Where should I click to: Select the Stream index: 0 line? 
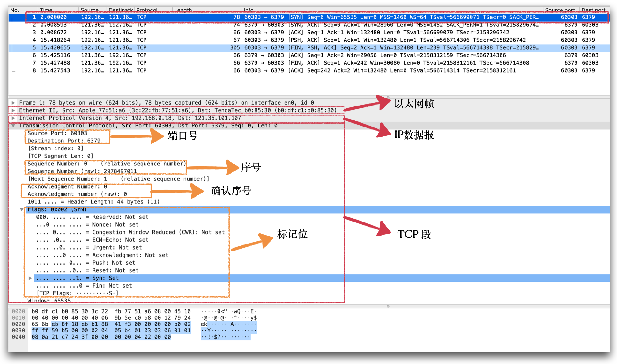click(x=56, y=149)
